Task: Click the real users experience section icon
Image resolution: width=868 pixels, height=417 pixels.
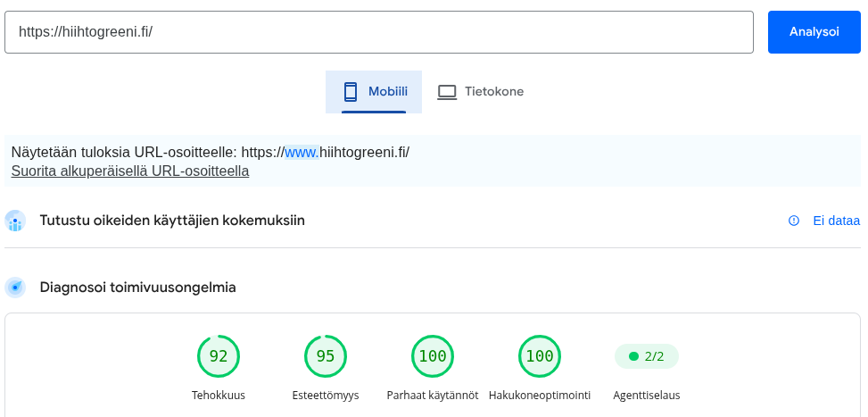Action: click(x=15, y=221)
